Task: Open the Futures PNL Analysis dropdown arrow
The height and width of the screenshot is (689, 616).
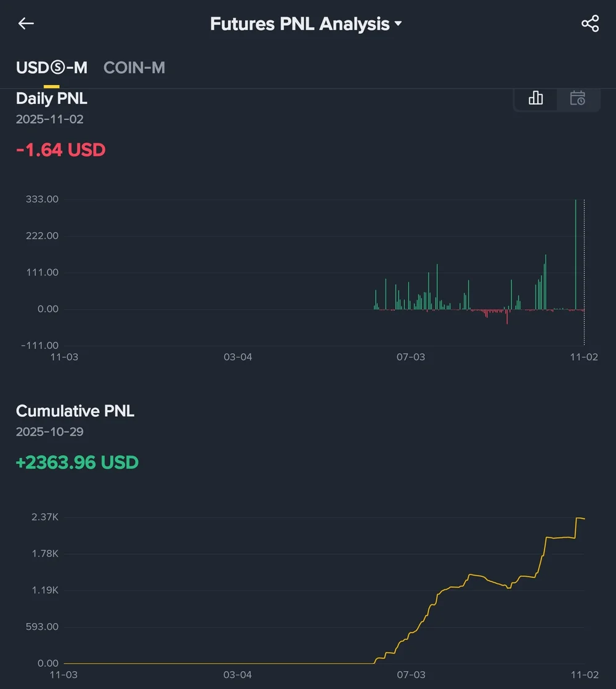Action: click(398, 24)
